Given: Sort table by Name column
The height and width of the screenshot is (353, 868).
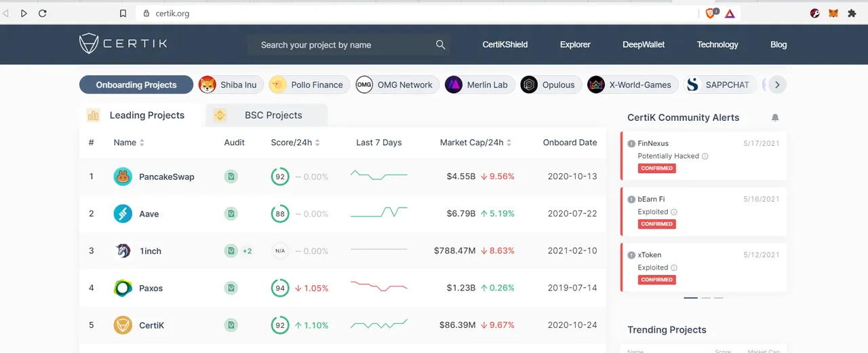Looking at the screenshot, I should 129,143.
